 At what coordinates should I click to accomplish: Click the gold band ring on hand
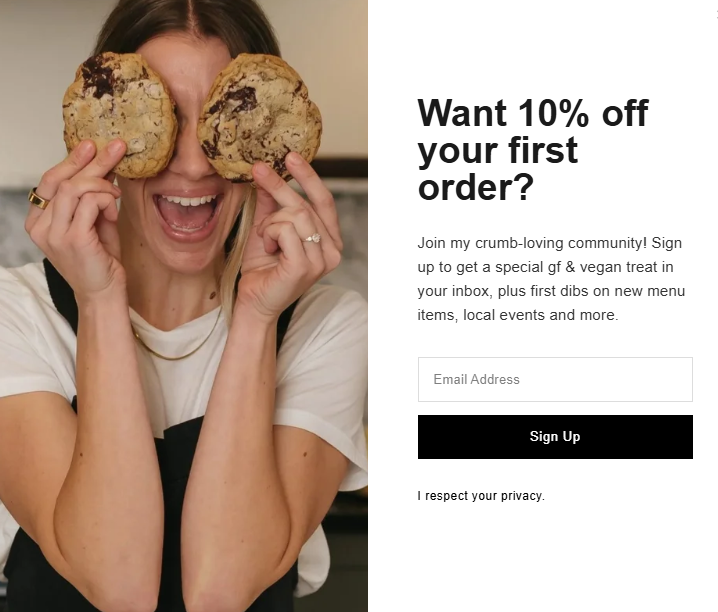point(38,199)
